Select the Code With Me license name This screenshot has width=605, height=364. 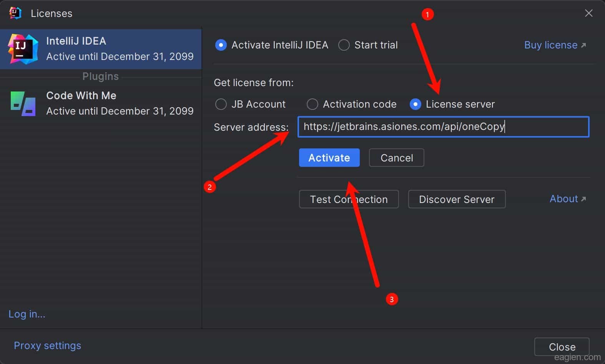pos(81,95)
